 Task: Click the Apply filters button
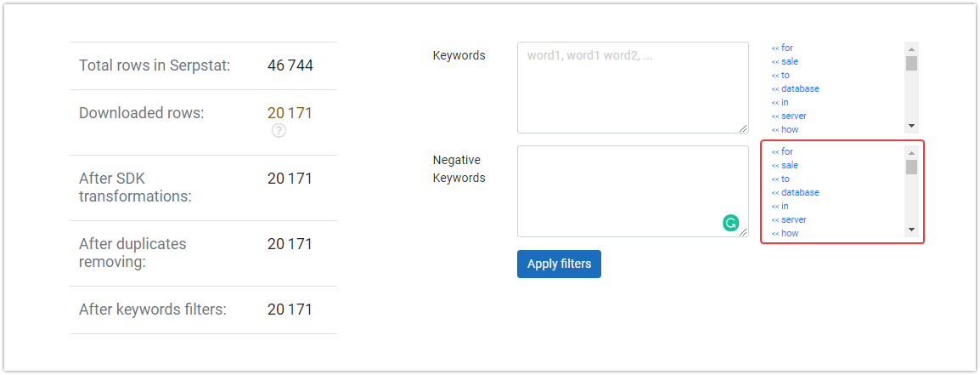click(x=559, y=264)
